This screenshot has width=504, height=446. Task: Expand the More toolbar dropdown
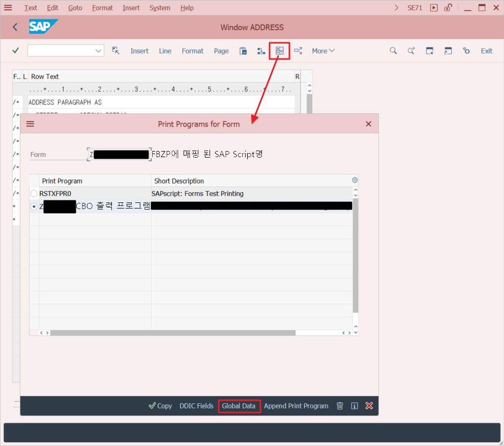click(323, 51)
